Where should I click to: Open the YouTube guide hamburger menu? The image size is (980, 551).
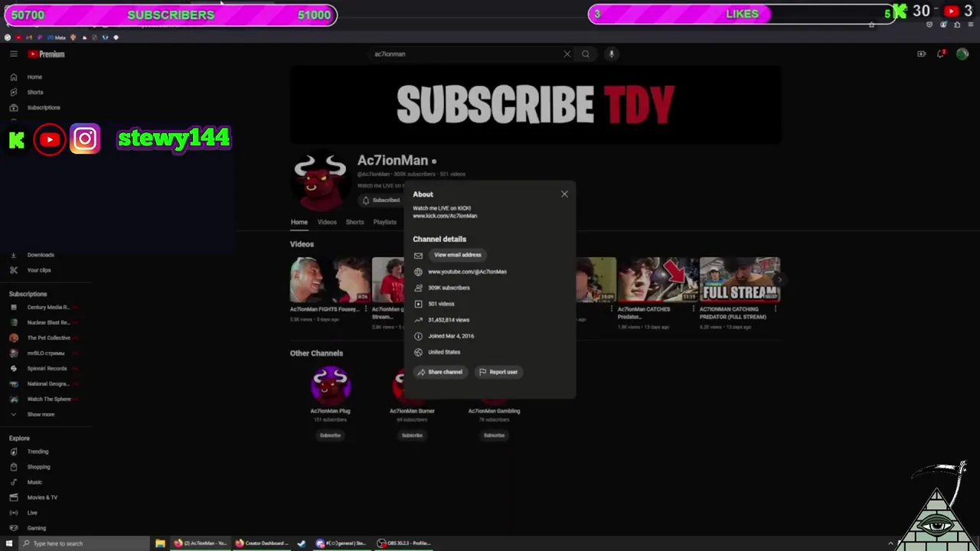click(13, 54)
